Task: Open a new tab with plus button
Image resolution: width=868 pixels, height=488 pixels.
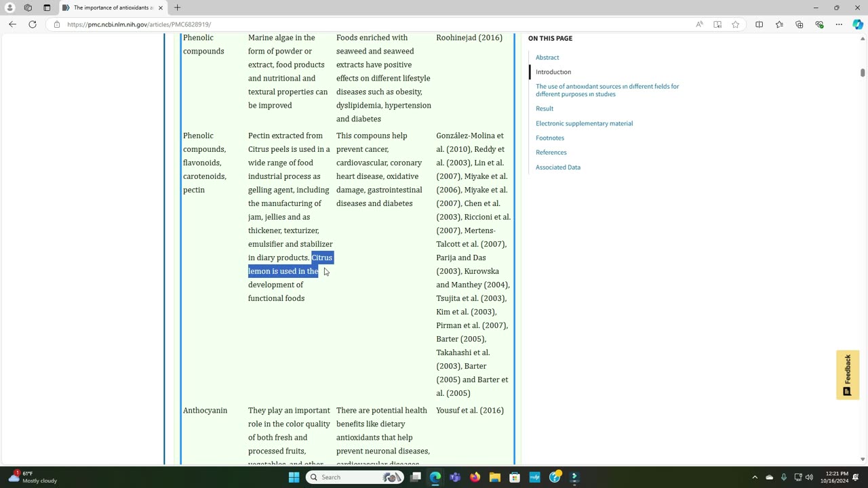Action: (x=177, y=7)
